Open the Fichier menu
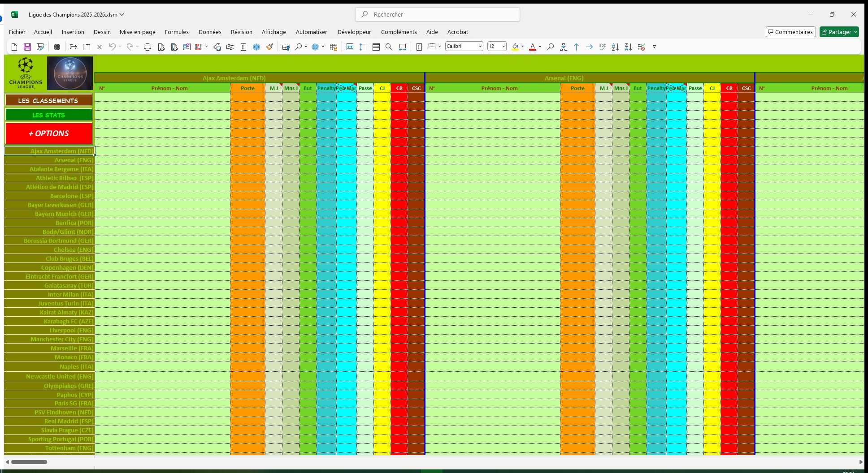Screen dimensions: 868x473 tap(17, 32)
